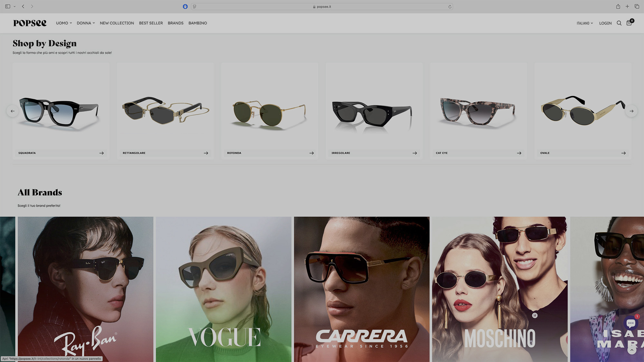Open the search magnifier icon

click(x=619, y=23)
